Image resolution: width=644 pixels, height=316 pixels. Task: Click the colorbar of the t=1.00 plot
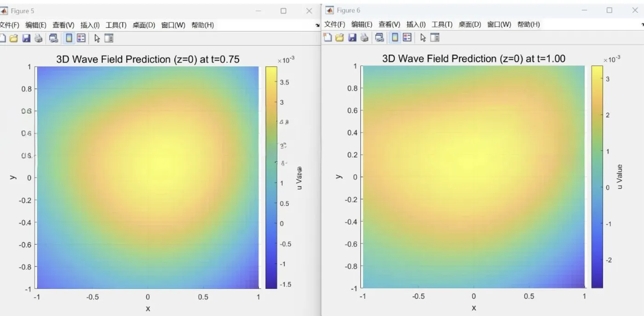click(597, 177)
